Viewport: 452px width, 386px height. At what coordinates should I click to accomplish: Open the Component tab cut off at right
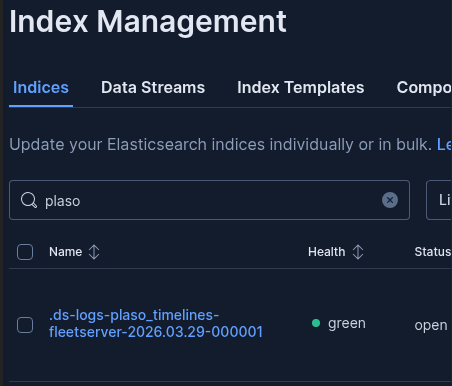424,88
